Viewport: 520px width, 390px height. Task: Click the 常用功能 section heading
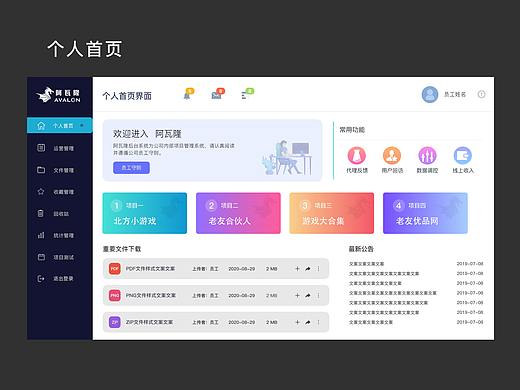[352, 130]
